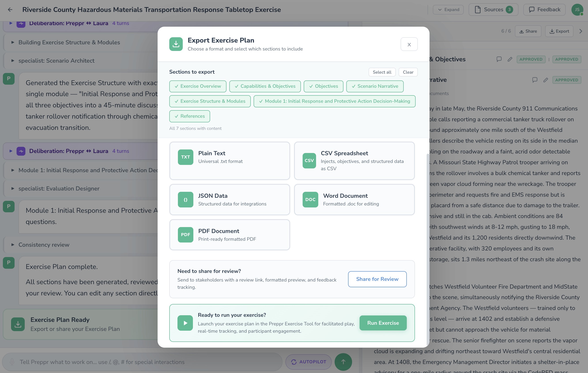Click the Share for Review button
588x373 pixels.
pos(377,279)
